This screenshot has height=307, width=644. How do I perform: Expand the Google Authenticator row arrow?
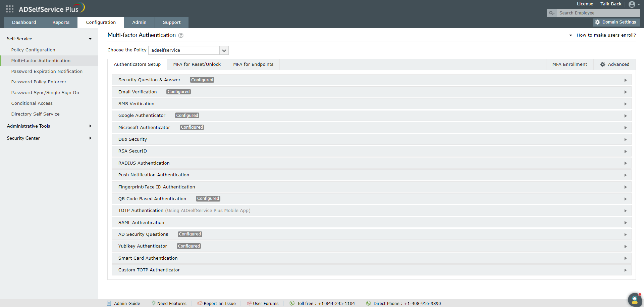coord(626,116)
